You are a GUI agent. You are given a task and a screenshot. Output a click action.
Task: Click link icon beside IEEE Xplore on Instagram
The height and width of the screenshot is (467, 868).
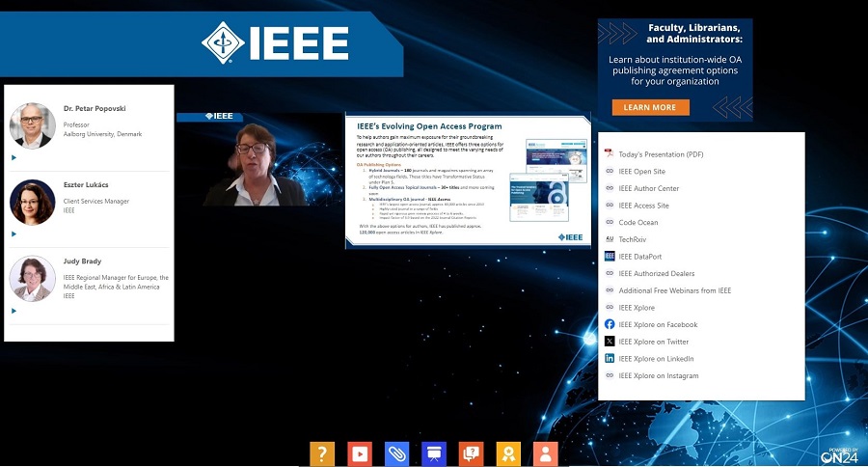click(609, 375)
